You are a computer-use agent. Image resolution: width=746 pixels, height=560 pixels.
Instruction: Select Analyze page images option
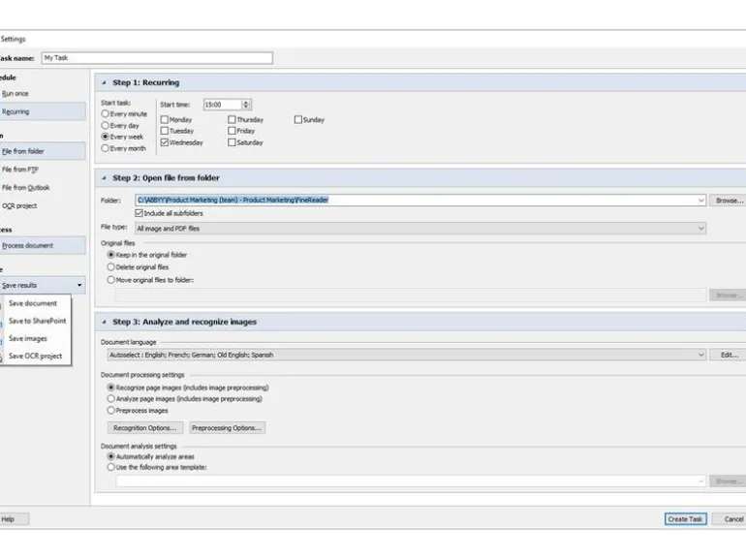(x=110, y=399)
